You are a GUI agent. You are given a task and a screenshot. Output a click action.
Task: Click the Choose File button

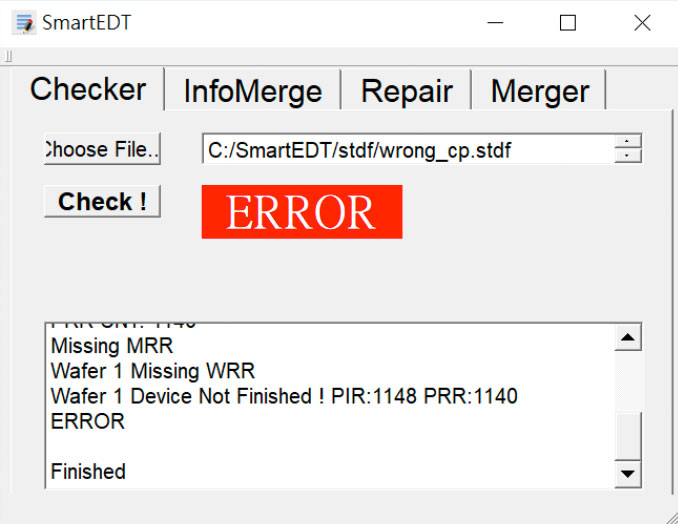pos(102,149)
